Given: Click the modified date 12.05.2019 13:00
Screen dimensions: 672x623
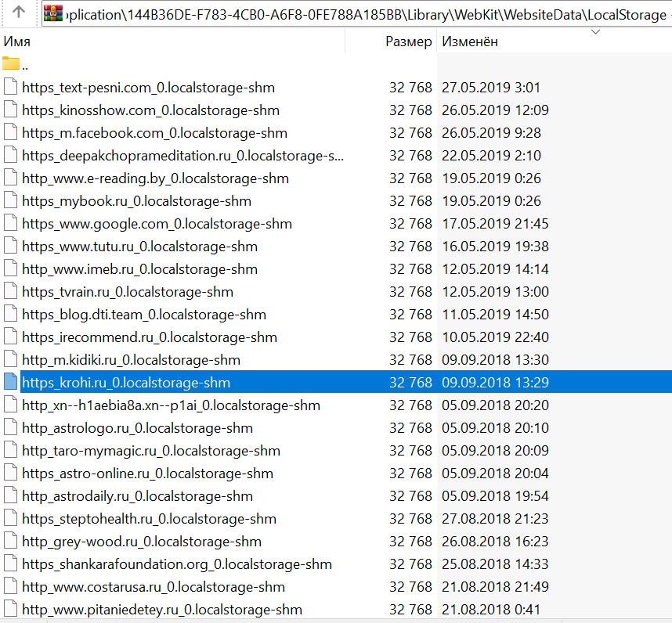Looking at the screenshot, I should coord(495,292).
